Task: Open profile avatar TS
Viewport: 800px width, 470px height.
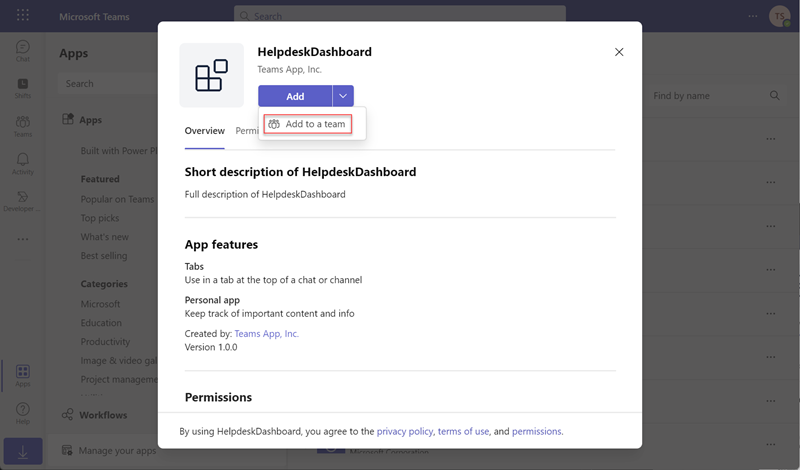Action: tap(779, 16)
